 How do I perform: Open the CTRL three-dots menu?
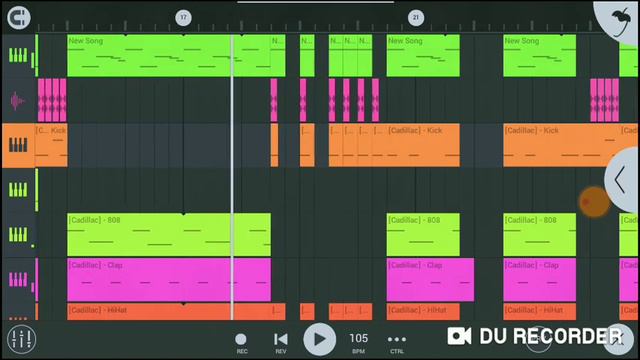click(397, 343)
